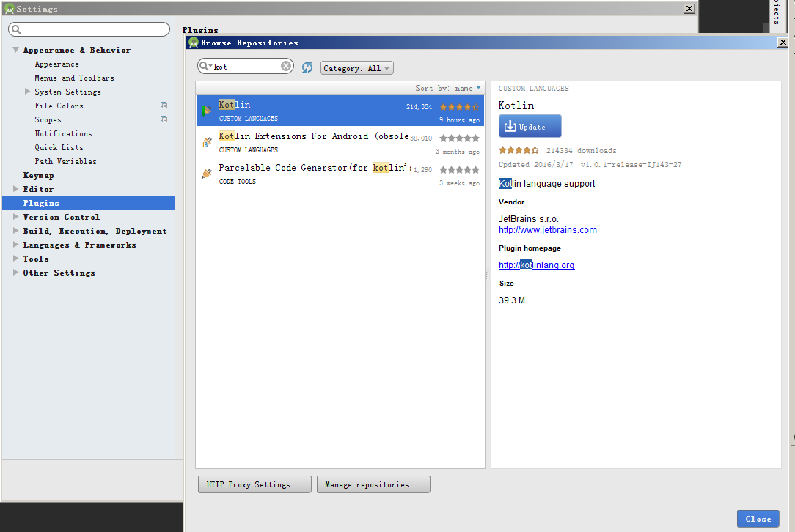Expand the Version Control node
This screenshot has width=795, height=532.
pos(15,216)
